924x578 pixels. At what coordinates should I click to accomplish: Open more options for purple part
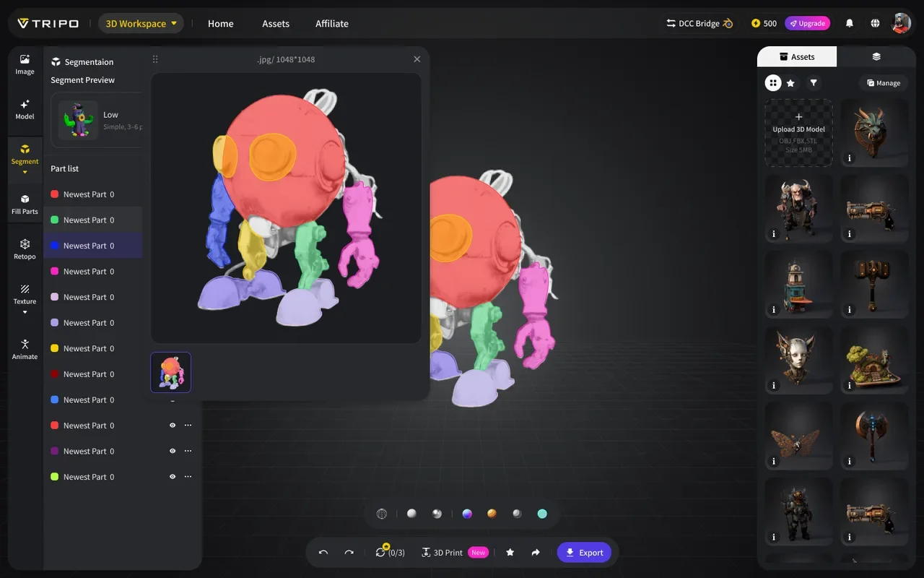pyautogui.click(x=188, y=451)
